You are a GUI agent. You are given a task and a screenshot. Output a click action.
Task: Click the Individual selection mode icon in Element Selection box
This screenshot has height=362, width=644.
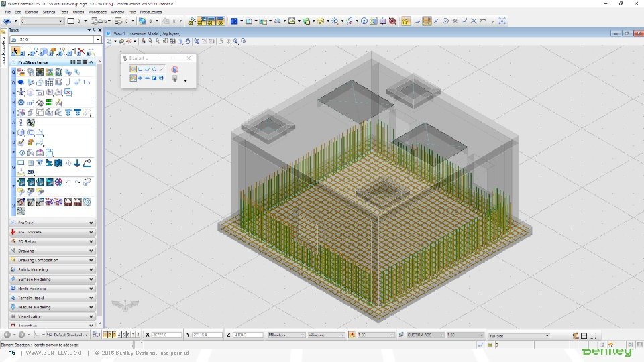coord(133,69)
